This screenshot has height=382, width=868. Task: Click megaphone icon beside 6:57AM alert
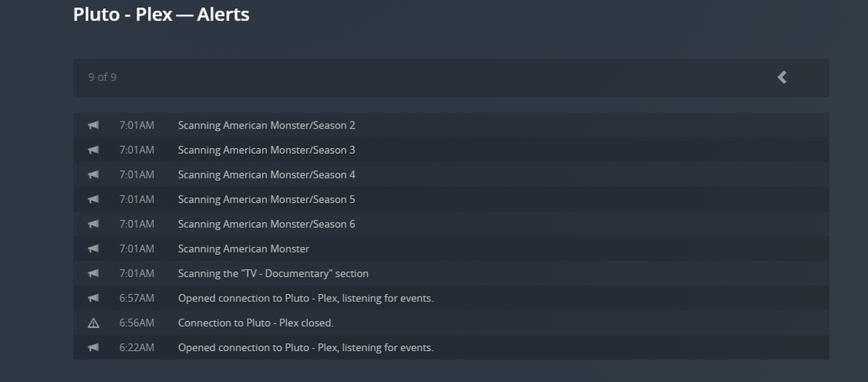coord(94,298)
